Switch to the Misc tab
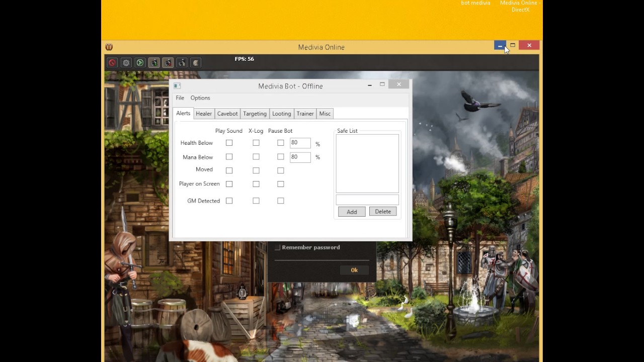644x362 pixels. (325, 114)
